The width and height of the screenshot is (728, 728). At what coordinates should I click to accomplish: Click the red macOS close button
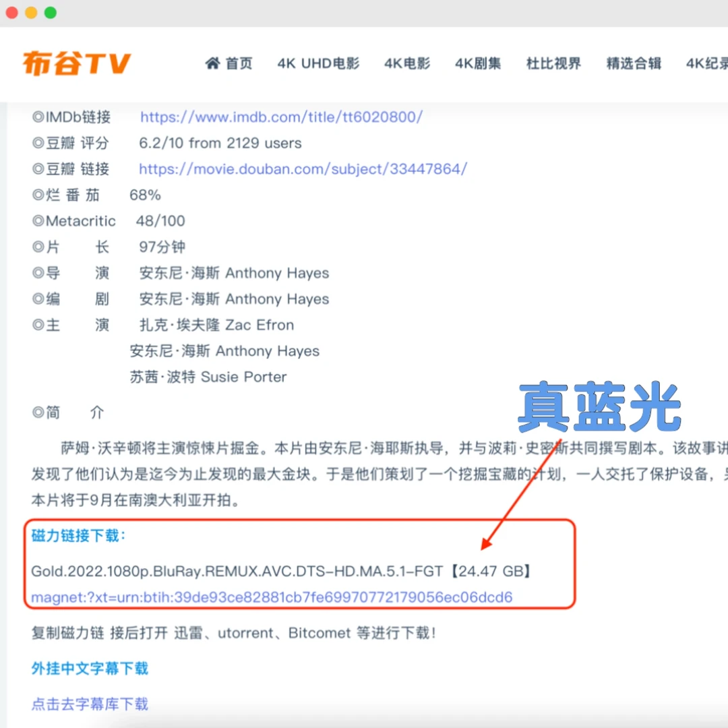coord(11,11)
